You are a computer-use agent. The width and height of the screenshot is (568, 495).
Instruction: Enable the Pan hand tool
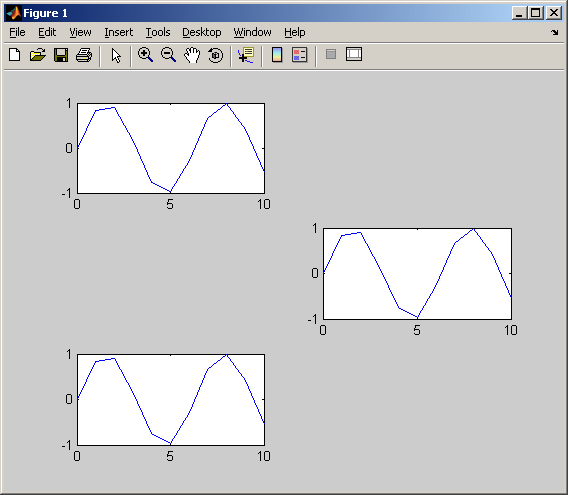tap(192, 55)
